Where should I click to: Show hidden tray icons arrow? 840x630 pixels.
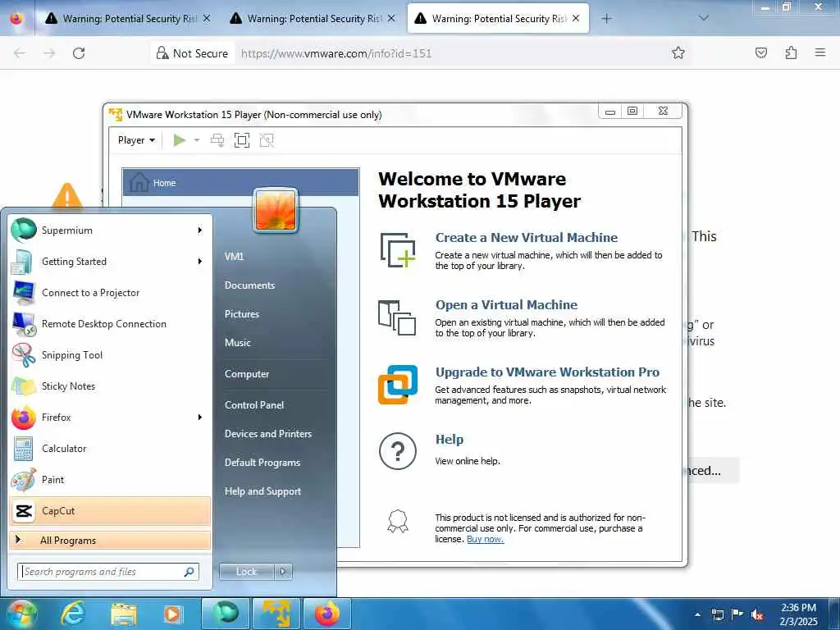tap(697, 614)
